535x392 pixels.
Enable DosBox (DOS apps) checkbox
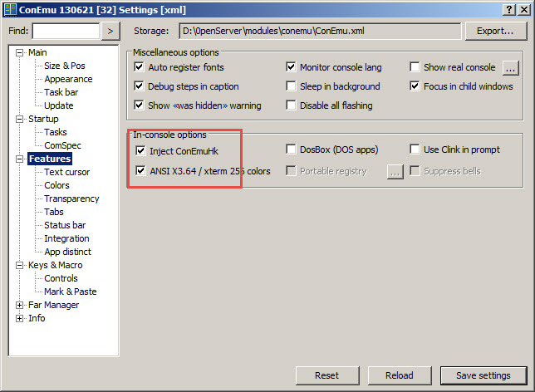click(x=291, y=149)
